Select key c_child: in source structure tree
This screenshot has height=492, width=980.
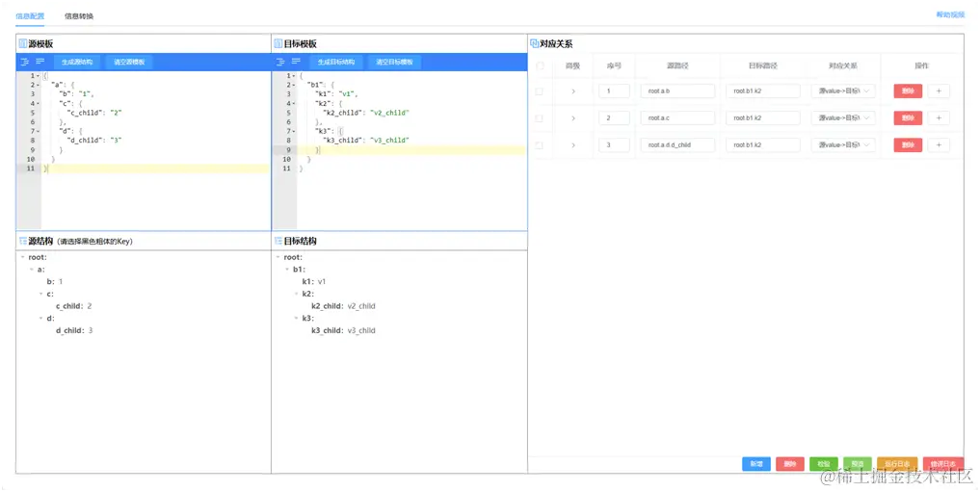coord(68,306)
